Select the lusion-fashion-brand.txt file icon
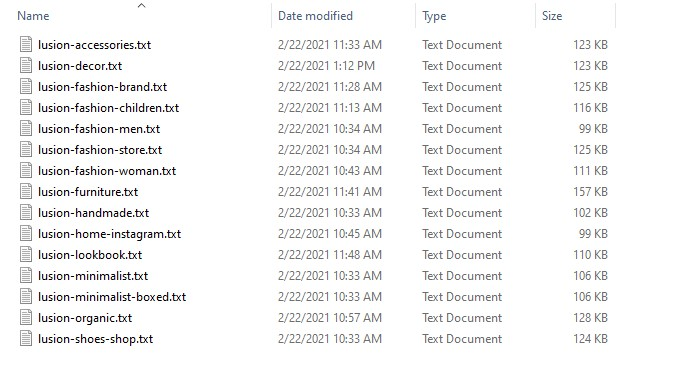This screenshot has width=681, height=366. coord(26,86)
